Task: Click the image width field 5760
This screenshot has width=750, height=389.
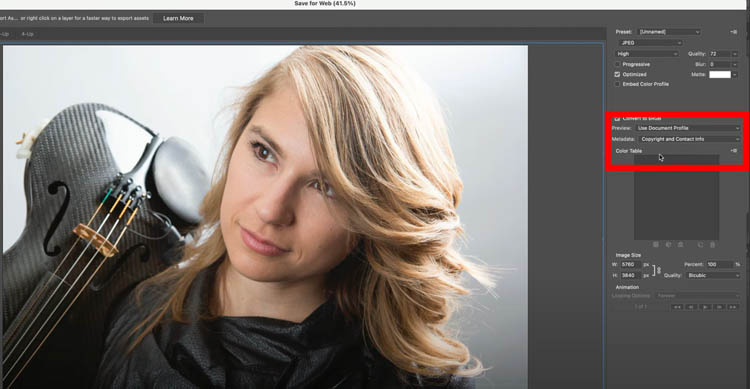Action: click(630, 265)
